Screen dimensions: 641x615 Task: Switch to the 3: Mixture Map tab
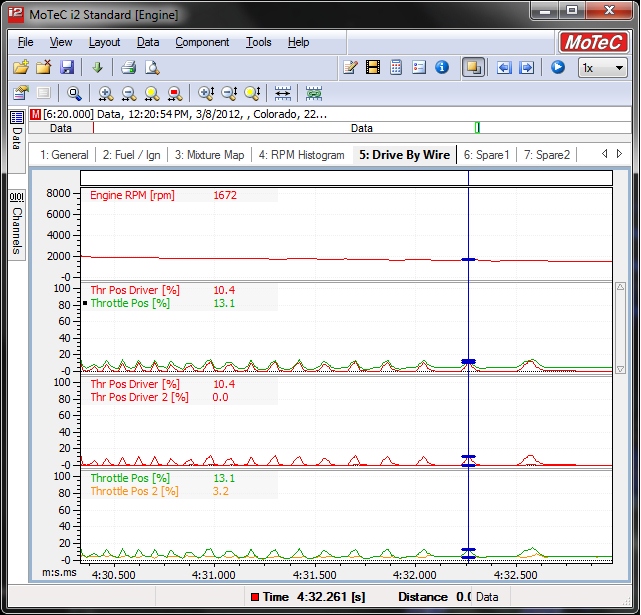coord(209,155)
